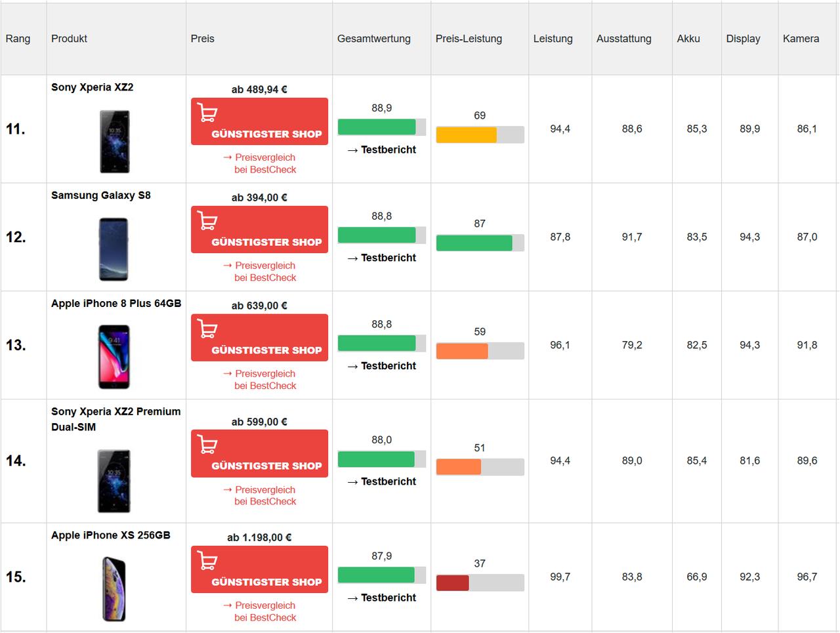Click the price 'ab 1.198,00 €'
This screenshot has width=840, height=633.
click(259, 538)
